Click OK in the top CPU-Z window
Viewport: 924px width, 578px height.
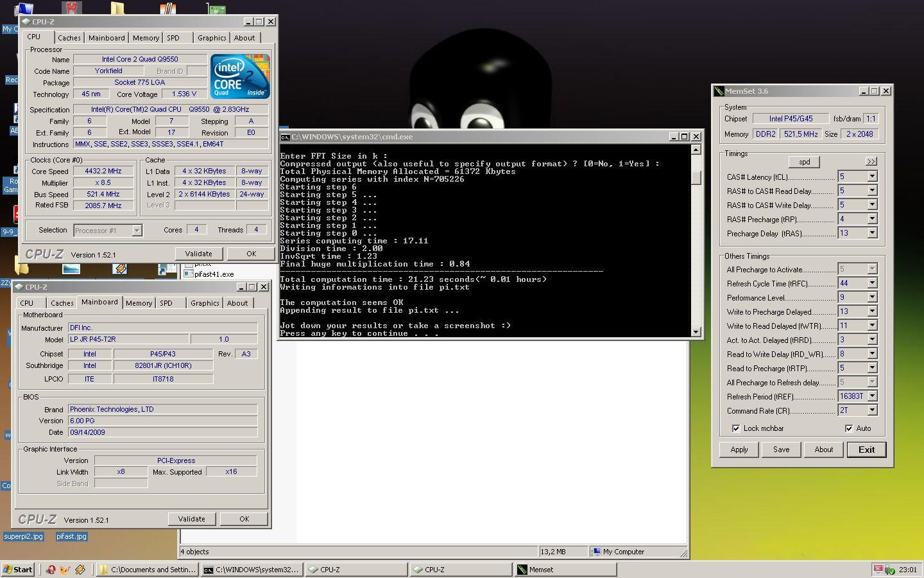pos(251,254)
